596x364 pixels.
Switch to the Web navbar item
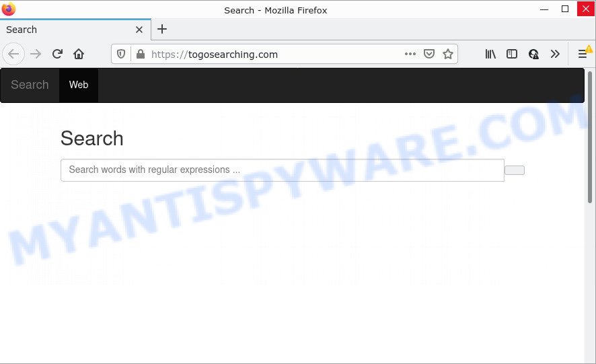pyautogui.click(x=79, y=84)
